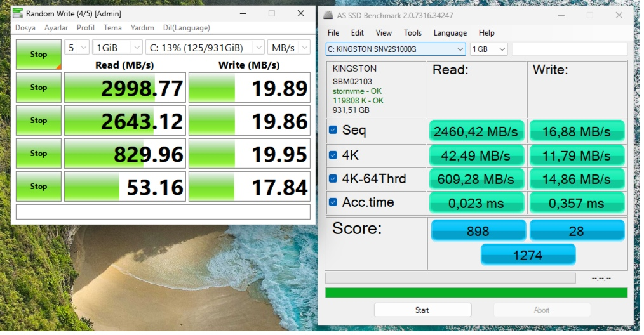Open the Edit menu in AS SSD Benchmark
Viewport: 644px width, 335px height.
(x=358, y=33)
